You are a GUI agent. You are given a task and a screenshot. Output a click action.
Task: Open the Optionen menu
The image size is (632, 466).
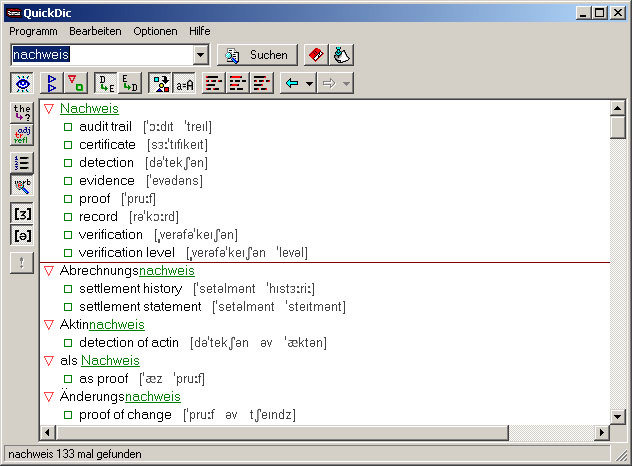tap(155, 31)
